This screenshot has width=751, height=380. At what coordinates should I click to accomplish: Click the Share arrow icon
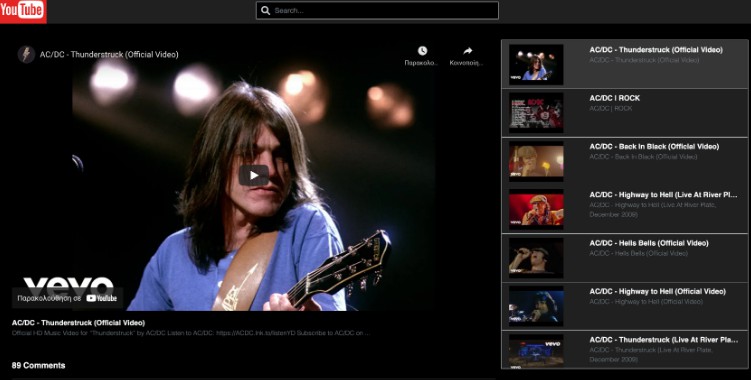[x=467, y=51]
